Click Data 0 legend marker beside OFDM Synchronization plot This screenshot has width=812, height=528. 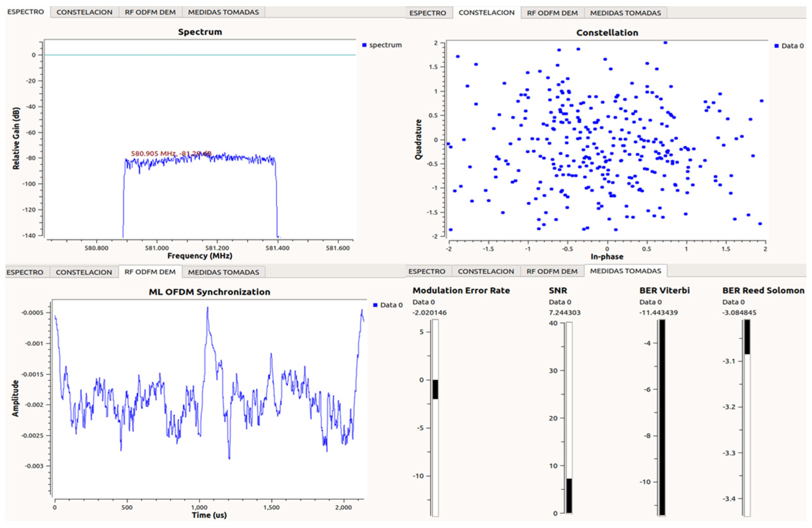(x=375, y=305)
